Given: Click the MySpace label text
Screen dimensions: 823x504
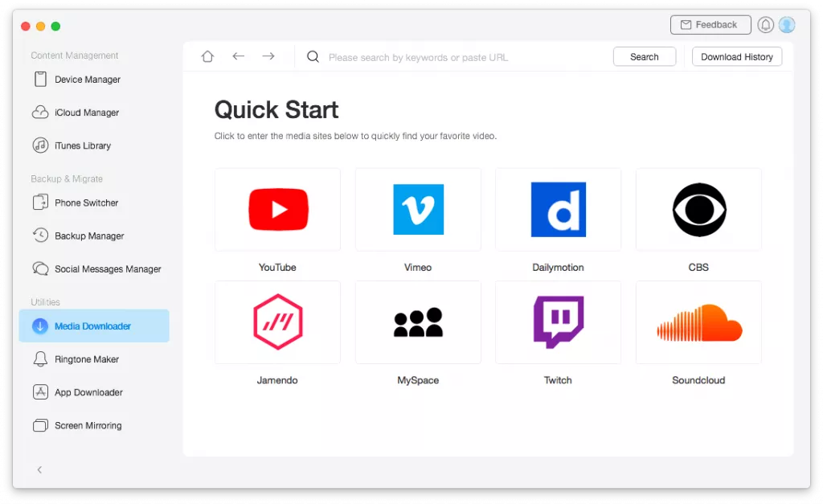Looking at the screenshot, I should (x=418, y=380).
